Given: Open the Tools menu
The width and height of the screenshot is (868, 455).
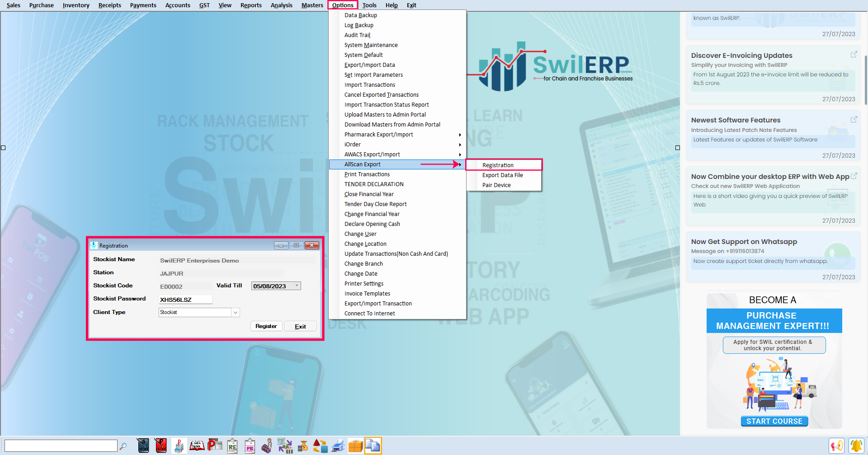Looking at the screenshot, I should (x=369, y=5).
